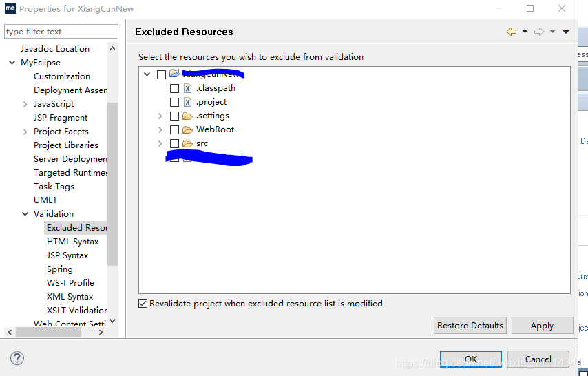Click Cancel to dismiss dialog
Image resolution: width=588 pixels, height=376 pixels.
[x=538, y=359]
